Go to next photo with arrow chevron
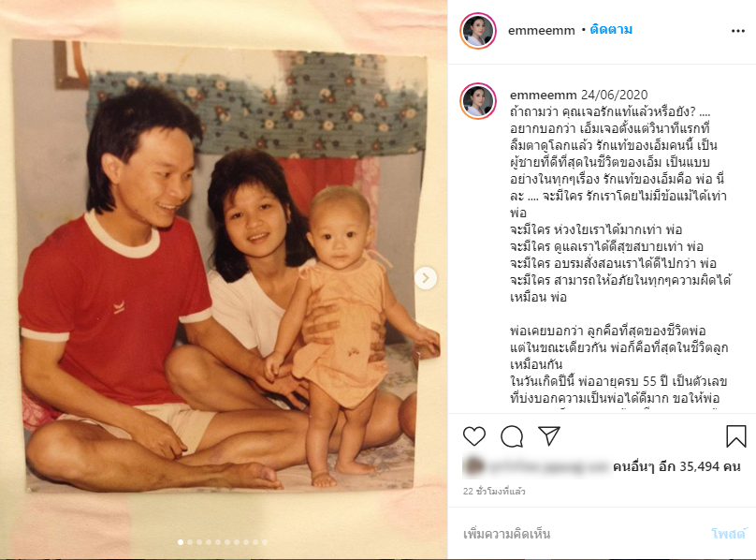756x560 pixels. coord(425,278)
